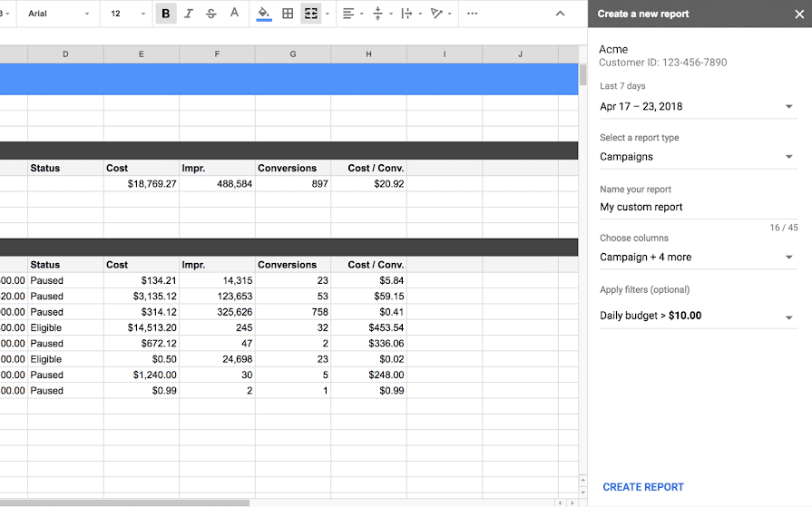This screenshot has height=507, width=812.
Task: Toggle strikethrough formatting
Action: [x=211, y=14]
